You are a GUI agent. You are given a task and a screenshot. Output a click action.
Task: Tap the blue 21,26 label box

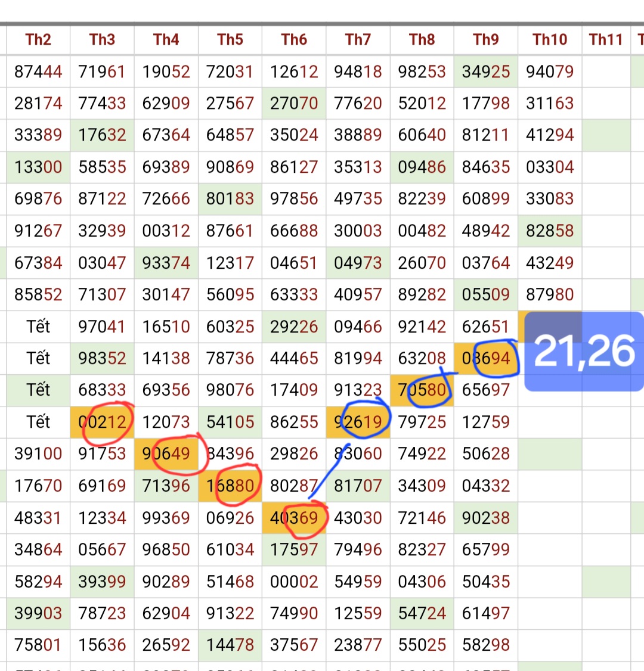[x=584, y=351]
